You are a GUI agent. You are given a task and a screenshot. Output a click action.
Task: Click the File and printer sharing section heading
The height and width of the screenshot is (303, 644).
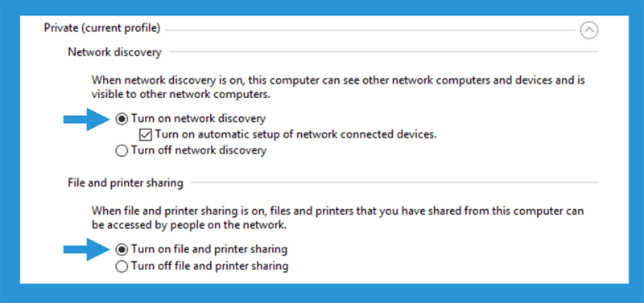[x=126, y=183]
